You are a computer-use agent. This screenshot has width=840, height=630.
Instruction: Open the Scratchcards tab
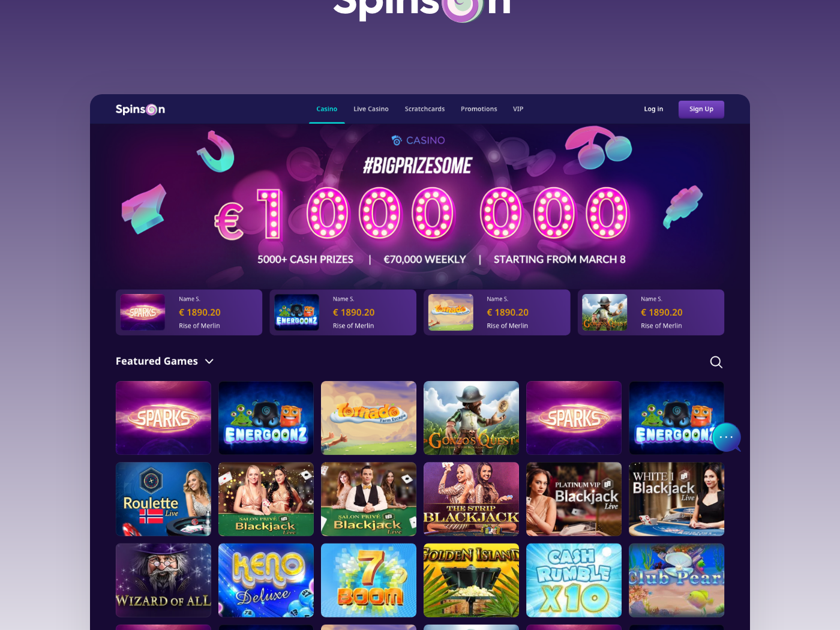tap(425, 109)
